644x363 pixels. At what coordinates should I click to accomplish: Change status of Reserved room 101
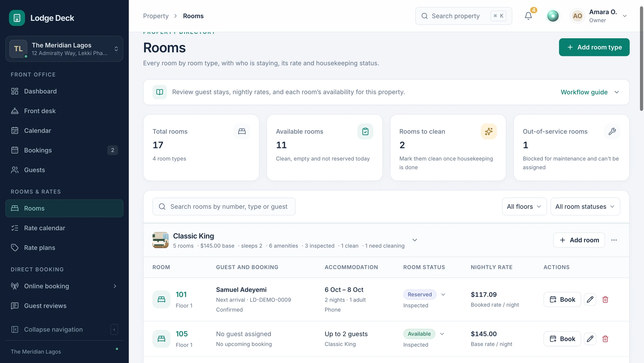pos(424,295)
